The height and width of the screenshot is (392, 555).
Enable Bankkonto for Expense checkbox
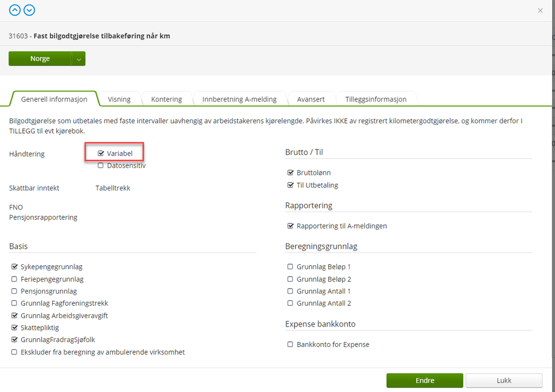[290, 344]
